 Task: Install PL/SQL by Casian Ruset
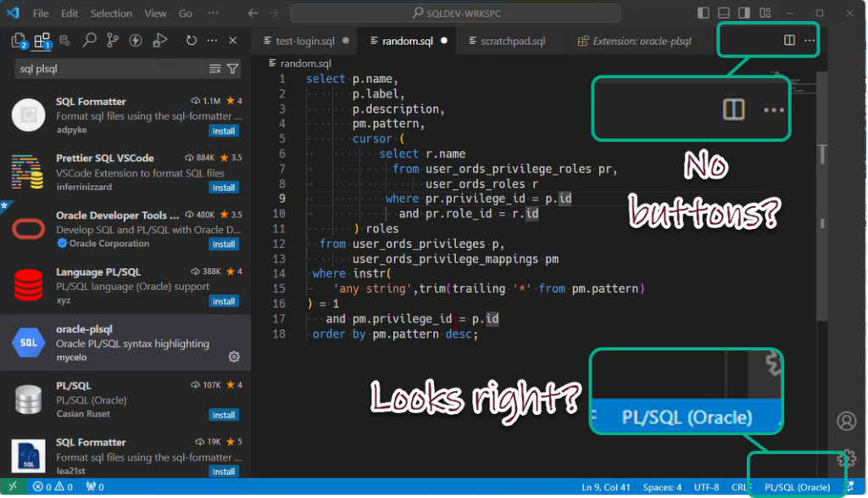[x=224, y=415]
